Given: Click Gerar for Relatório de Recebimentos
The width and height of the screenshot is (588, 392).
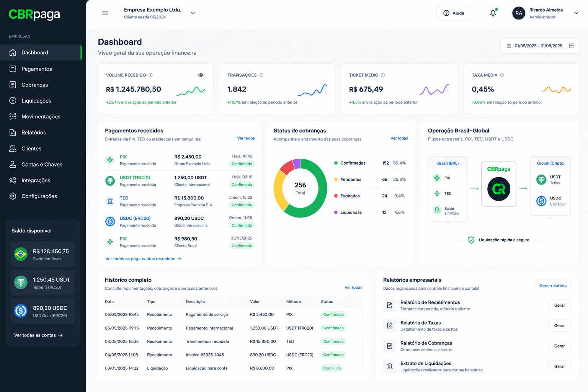Looking at the screenshot, I should tap(559, 305).
